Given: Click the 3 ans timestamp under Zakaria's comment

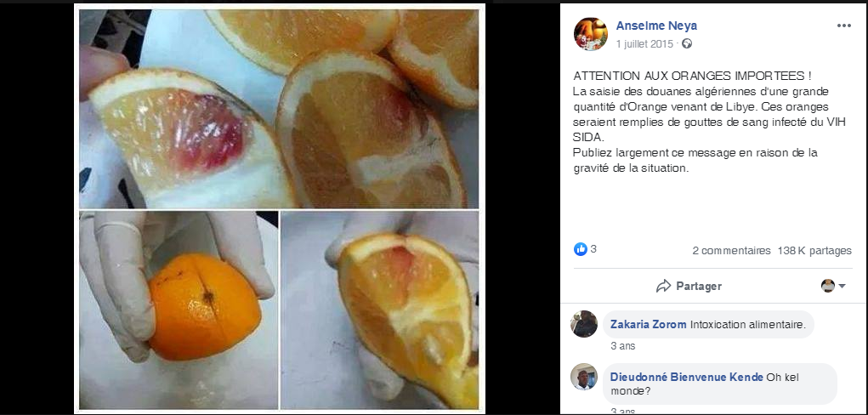Looking at the screenshot, I should click(623, 346).
